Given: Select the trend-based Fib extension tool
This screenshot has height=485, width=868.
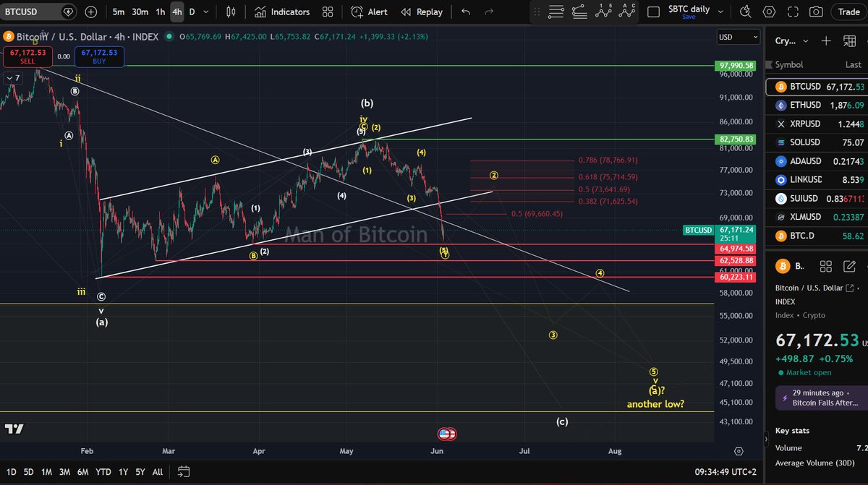Looking at the screenshot, I should (579, 12).
